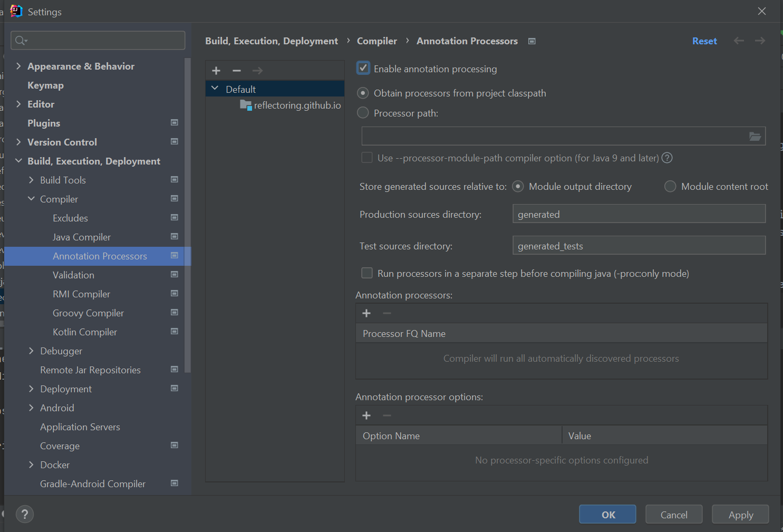Viewport: 783px width, 532px height.
Task: Add a processor FQ name entry
Action: (x=366, y=313)
